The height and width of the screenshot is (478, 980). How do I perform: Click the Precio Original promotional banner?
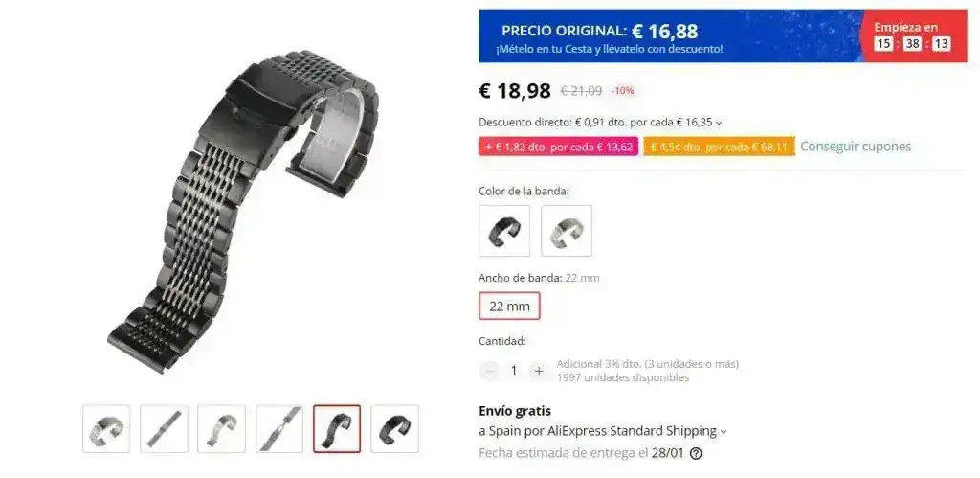click(x=723, y=35)
